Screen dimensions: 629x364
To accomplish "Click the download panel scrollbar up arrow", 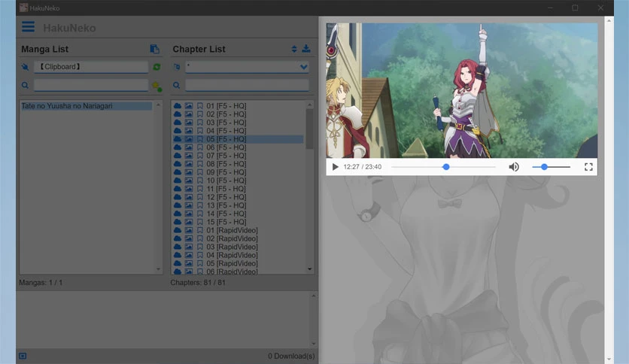I will [314, 296].
